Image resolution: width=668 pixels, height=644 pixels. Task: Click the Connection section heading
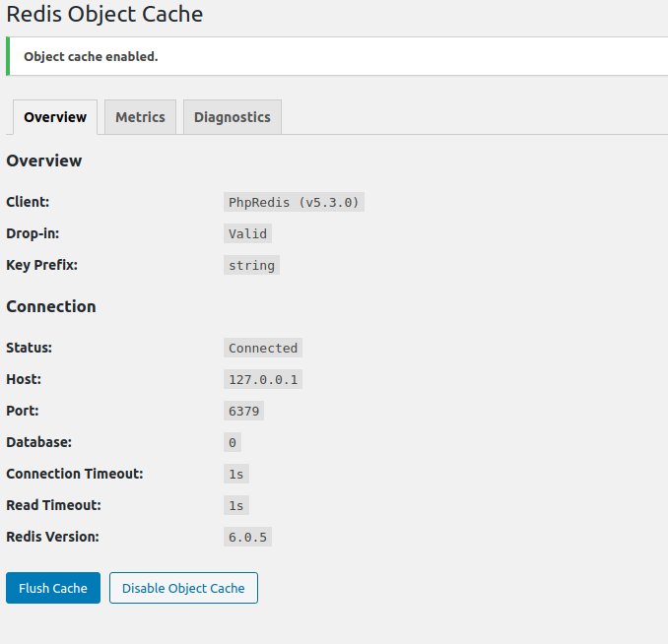51,306
